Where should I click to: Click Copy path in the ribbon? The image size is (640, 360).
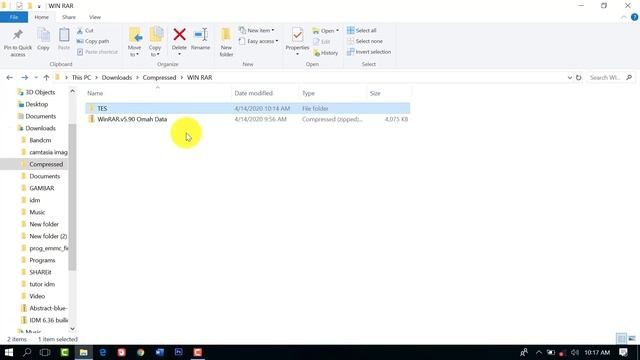93,41
